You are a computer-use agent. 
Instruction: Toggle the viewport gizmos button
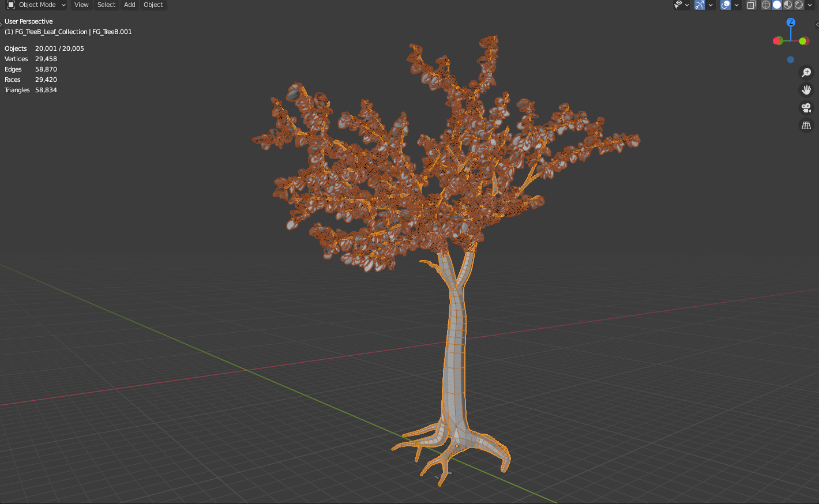coord(700,5)
